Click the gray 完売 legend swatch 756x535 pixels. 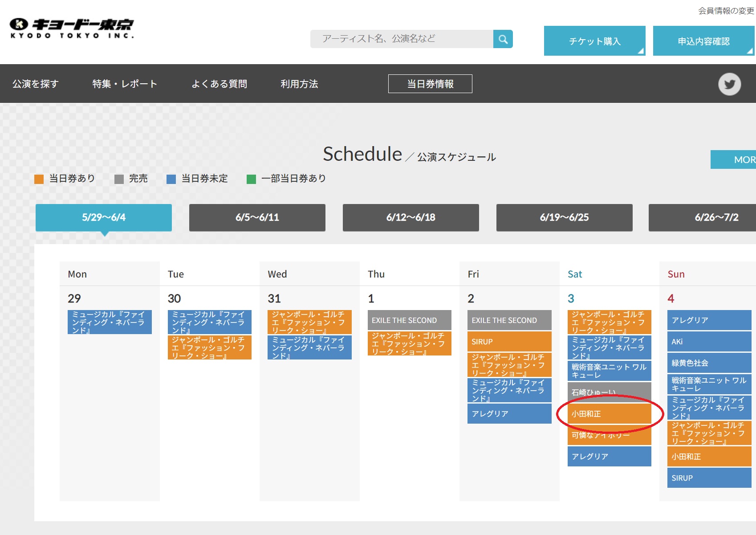tap(119, 179)
